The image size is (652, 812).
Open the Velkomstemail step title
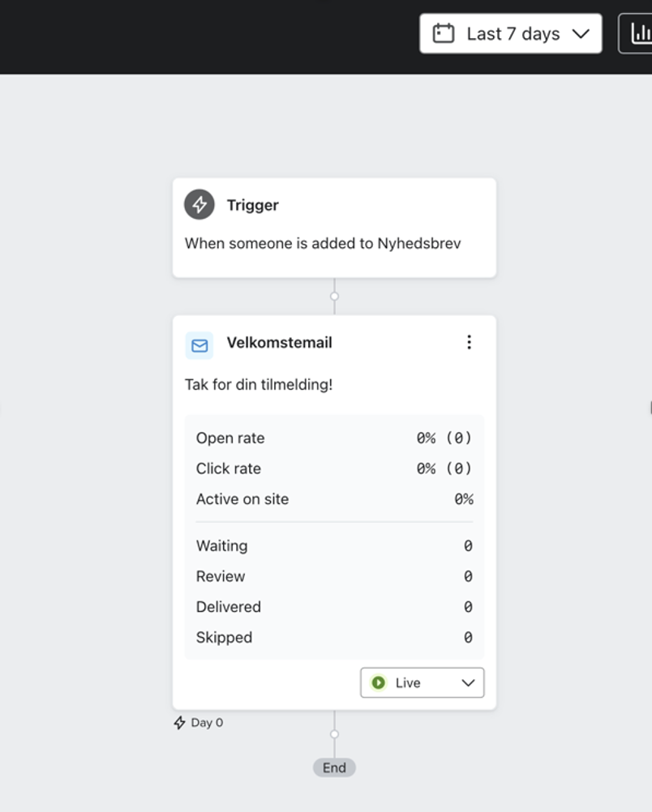(279, 343)
